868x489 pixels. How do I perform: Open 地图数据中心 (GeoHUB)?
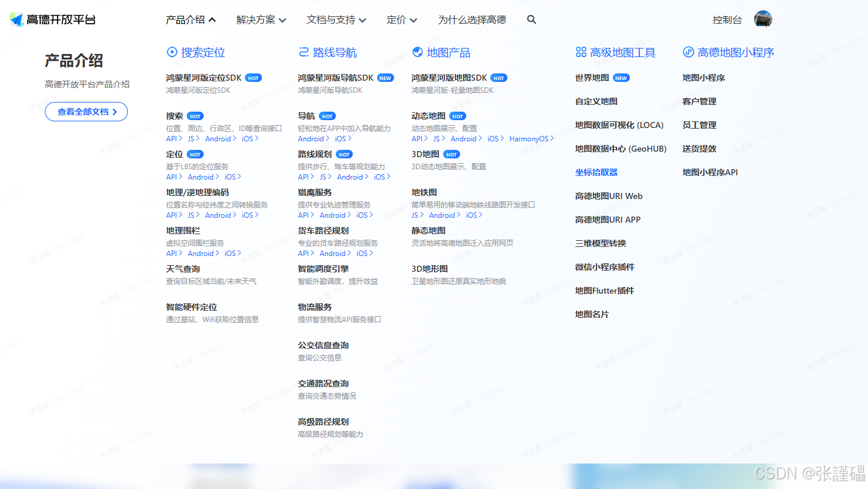pos(621,149)
